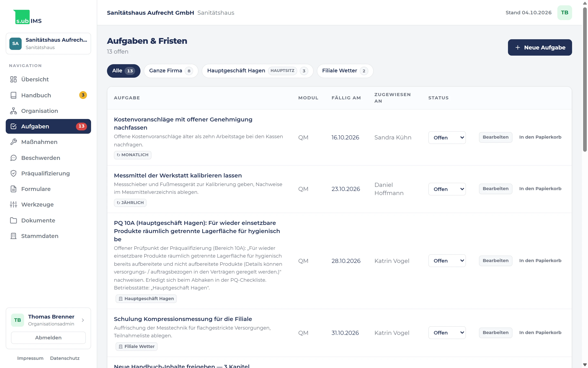Image resolution: width=588 pixels, height=368 pixels.
Task: Click the Abmelden button
Action: (48, 338)
